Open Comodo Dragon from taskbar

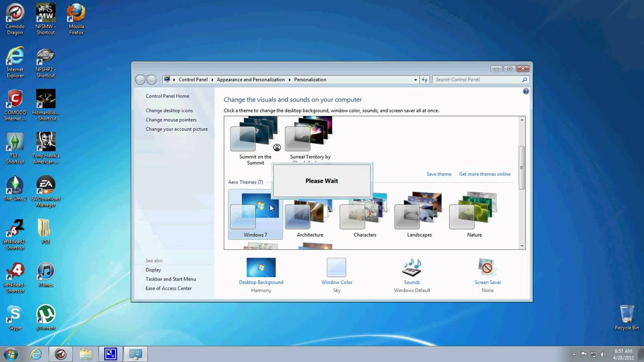[x=61, y=354]
